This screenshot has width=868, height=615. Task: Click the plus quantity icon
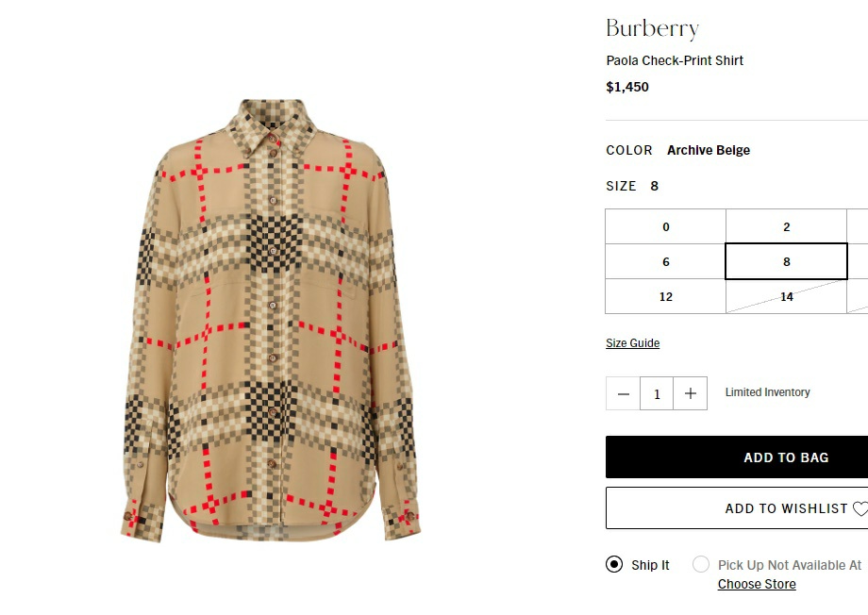coord(691,393)
